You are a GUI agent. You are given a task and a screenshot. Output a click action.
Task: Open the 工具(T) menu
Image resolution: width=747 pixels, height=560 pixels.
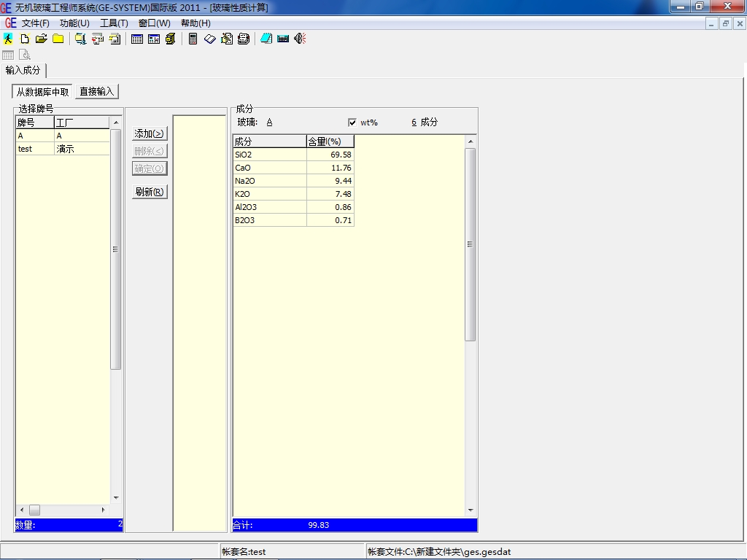pyautogui.click(x=114, y=23)
